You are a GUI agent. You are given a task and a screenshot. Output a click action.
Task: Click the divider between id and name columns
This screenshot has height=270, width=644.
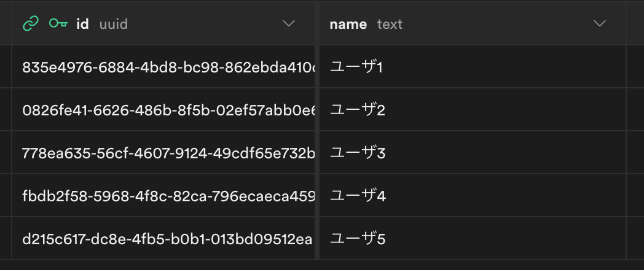pos(317,135)
